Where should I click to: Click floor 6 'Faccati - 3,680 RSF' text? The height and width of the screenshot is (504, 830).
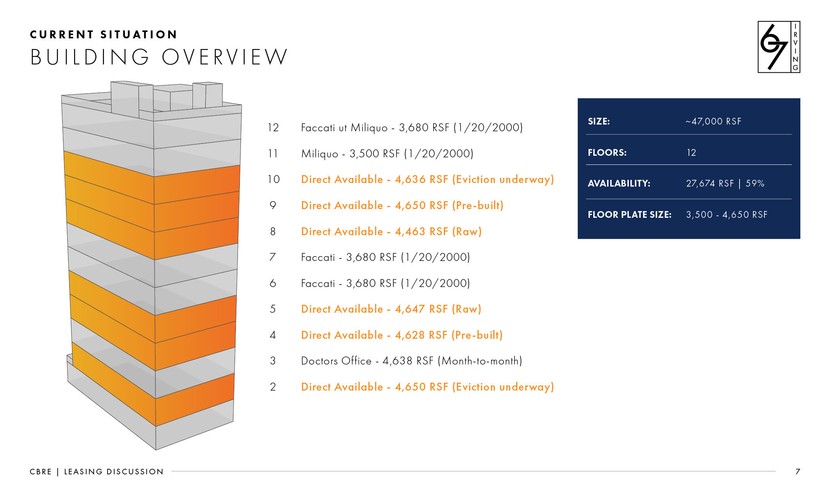[x=385, y=283]
